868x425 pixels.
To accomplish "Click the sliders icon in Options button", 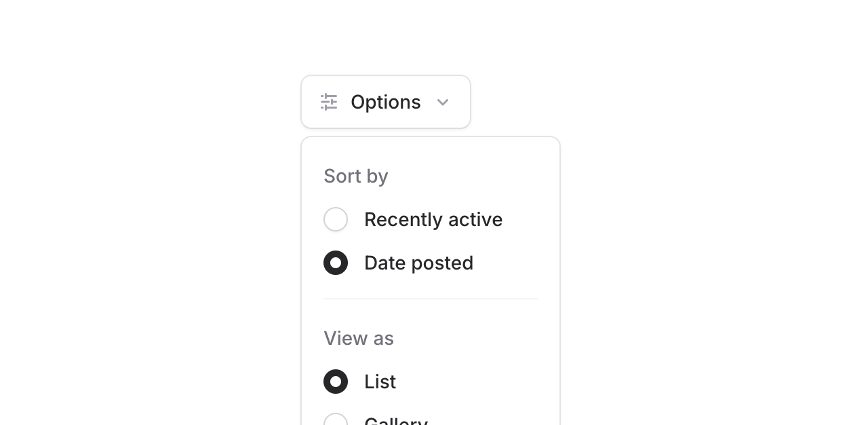I will point(329,102).
